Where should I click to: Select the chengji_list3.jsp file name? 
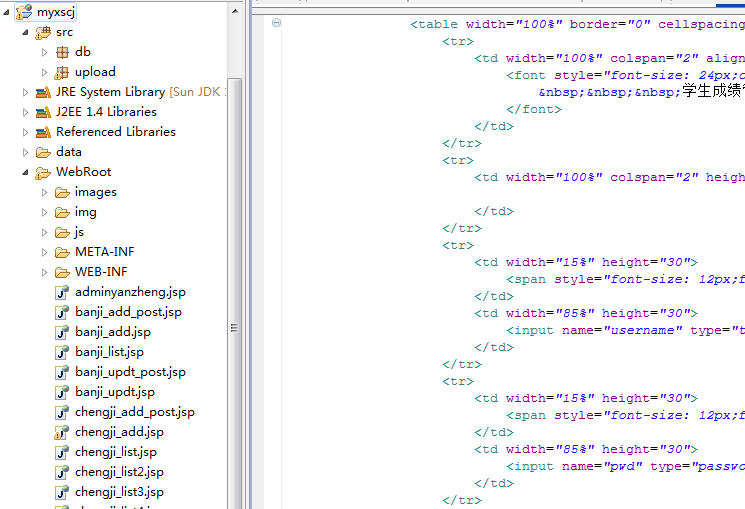pos(119,492)
